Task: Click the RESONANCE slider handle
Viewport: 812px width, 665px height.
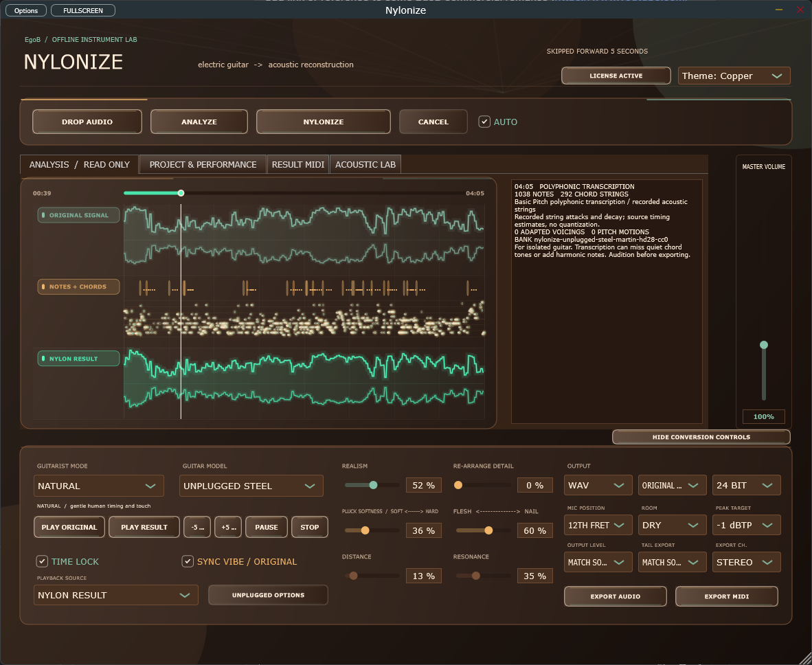Action: click(x=475, y=576)
